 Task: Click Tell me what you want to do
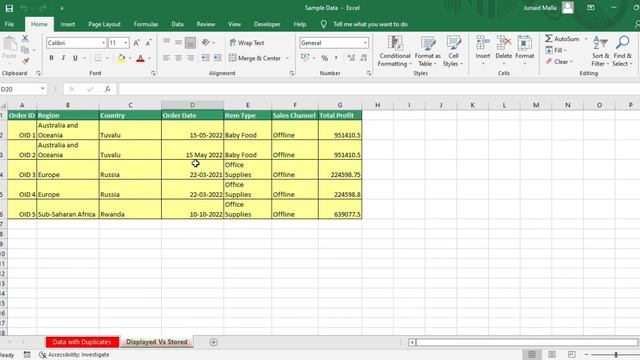370,24
